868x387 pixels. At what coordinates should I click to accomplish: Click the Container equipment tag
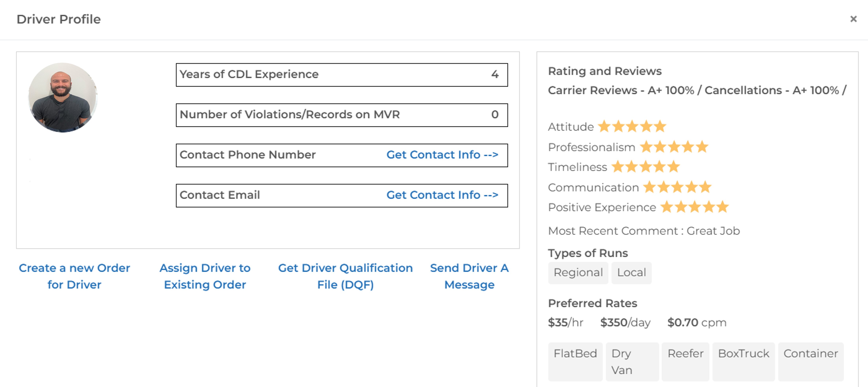pos(811,361)
